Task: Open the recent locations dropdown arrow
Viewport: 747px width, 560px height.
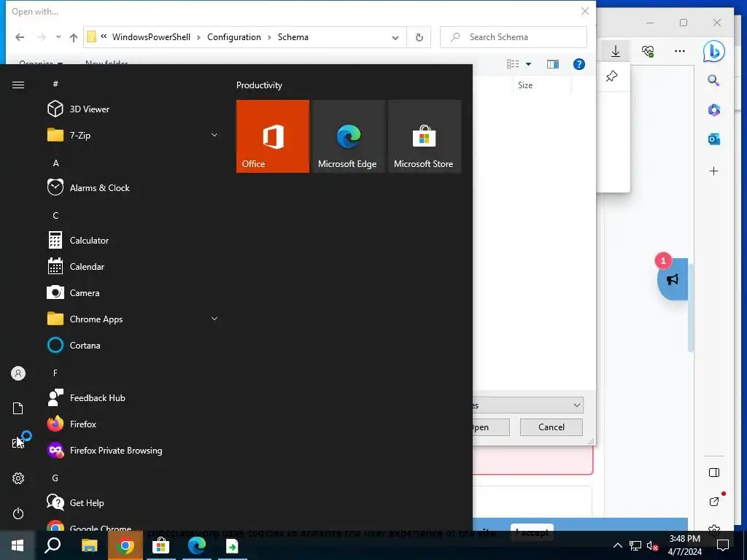Action: [x=58, y=36]
